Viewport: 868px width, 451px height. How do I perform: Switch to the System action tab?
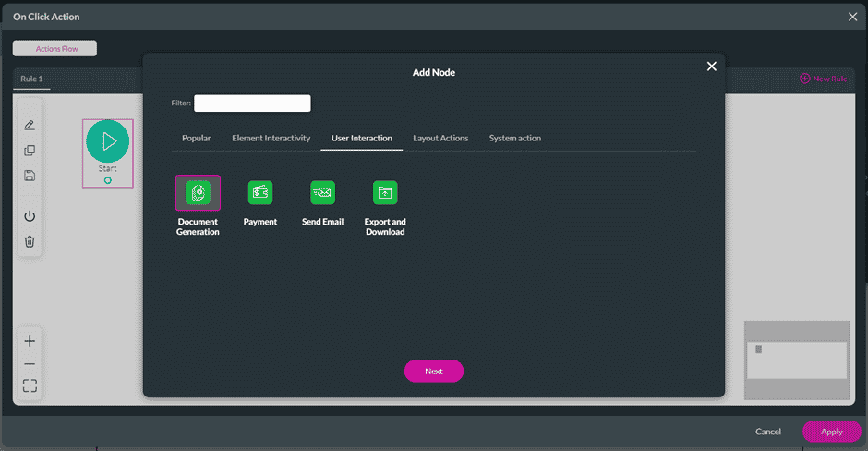pyautogui.click(x=515, y=138)
